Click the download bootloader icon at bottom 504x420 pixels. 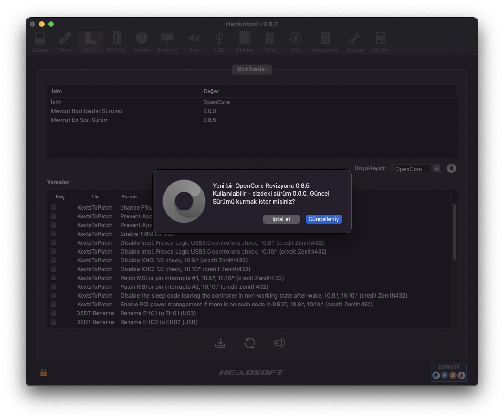point(220,343)
